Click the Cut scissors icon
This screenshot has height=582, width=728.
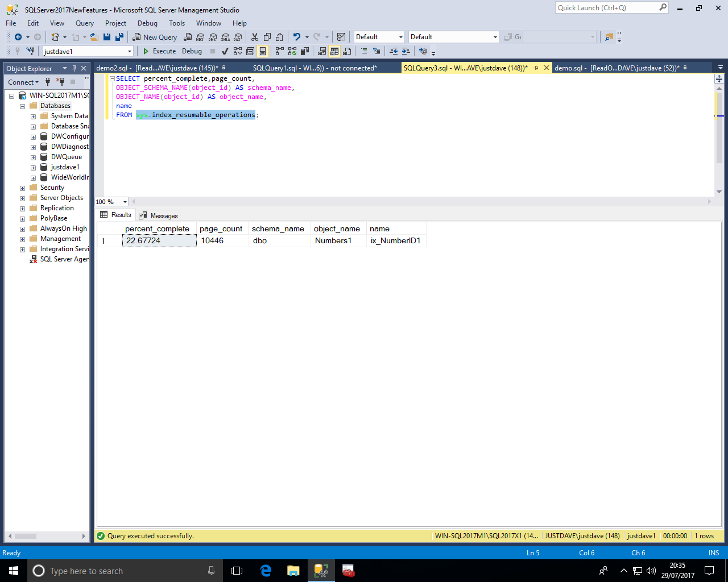click(254, 37)
